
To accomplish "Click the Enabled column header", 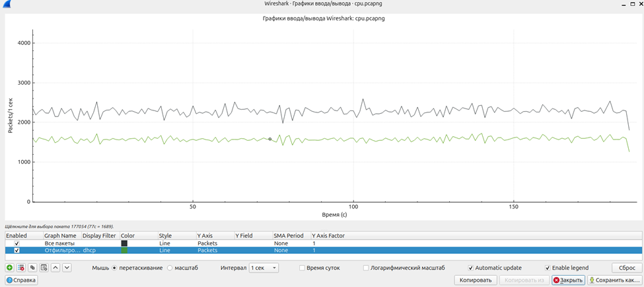I will [x=24, y=235].
